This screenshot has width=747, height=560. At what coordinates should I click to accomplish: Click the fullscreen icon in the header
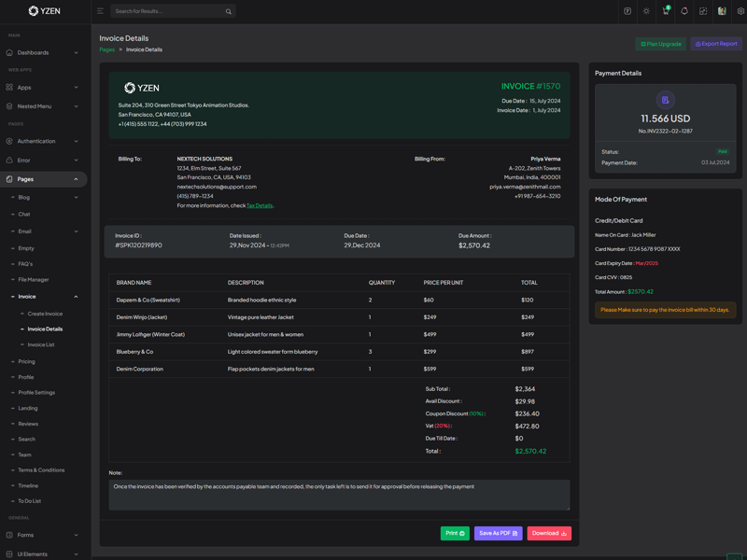coord(703,11)
